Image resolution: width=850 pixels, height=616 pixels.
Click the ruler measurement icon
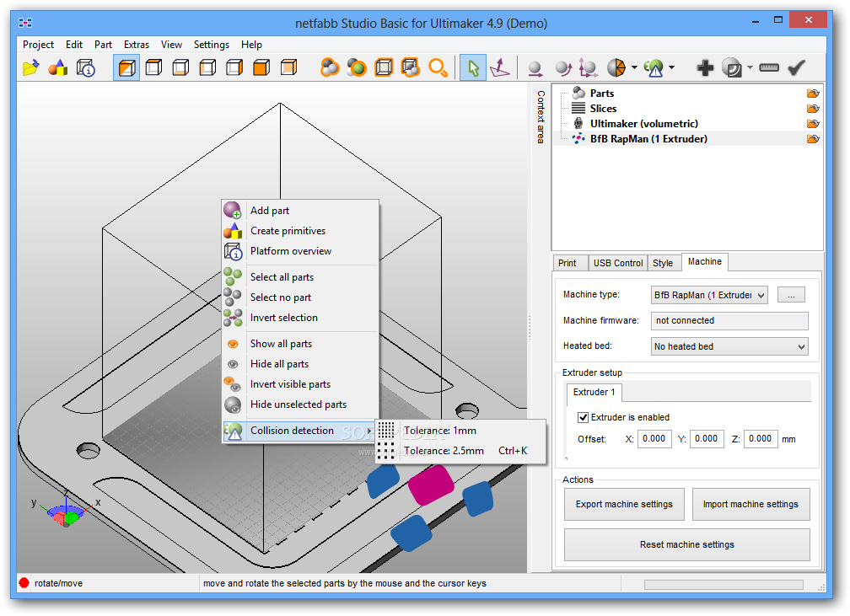(769, 67)
